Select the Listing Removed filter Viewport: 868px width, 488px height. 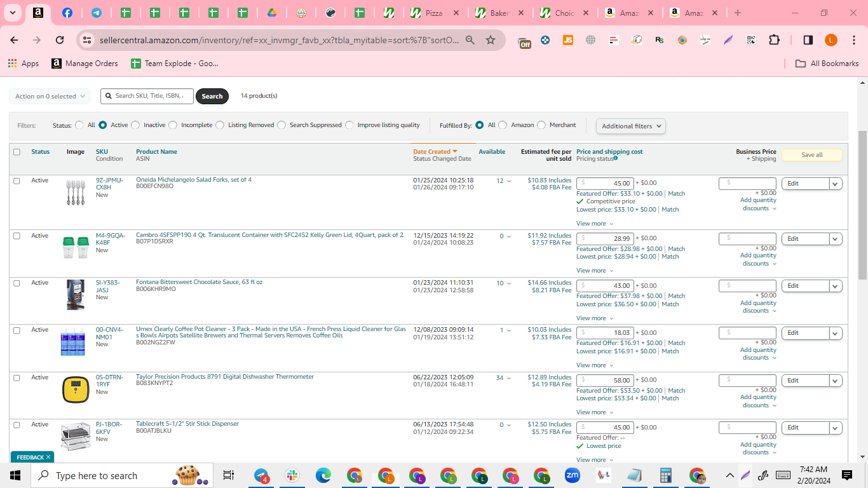220,125
